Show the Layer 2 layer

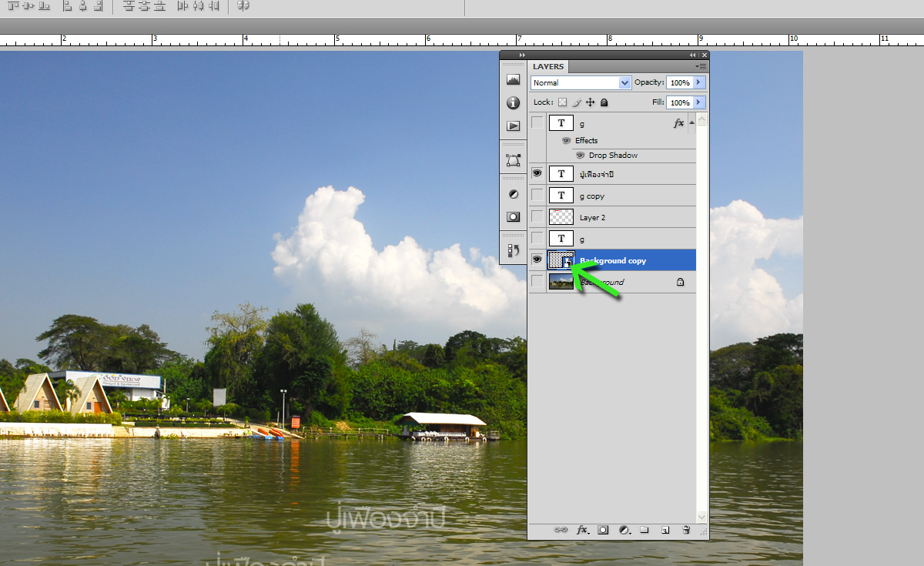point(537,217)
